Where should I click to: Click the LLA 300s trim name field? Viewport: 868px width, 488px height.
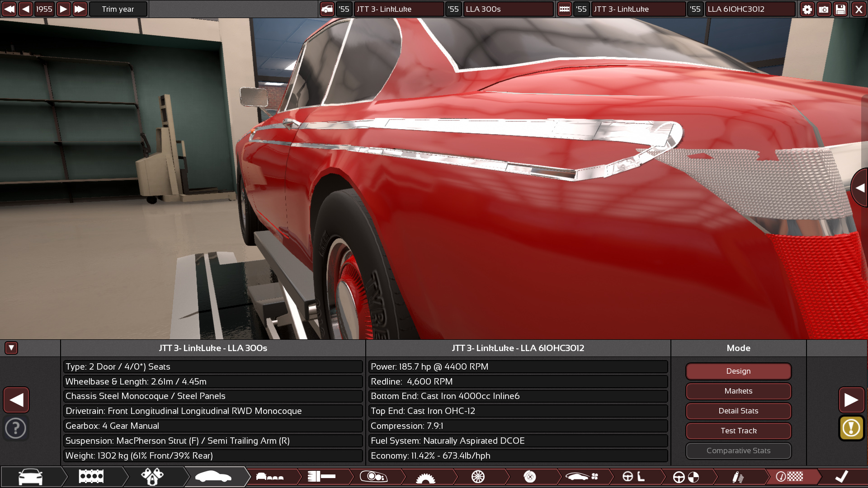[x=508, y=9]
